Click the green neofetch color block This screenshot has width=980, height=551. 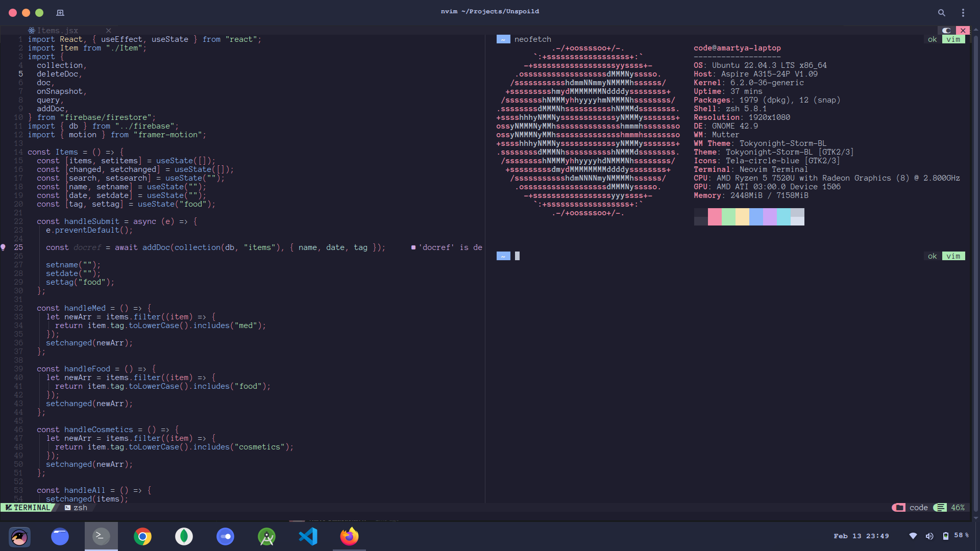click(728, 217)
